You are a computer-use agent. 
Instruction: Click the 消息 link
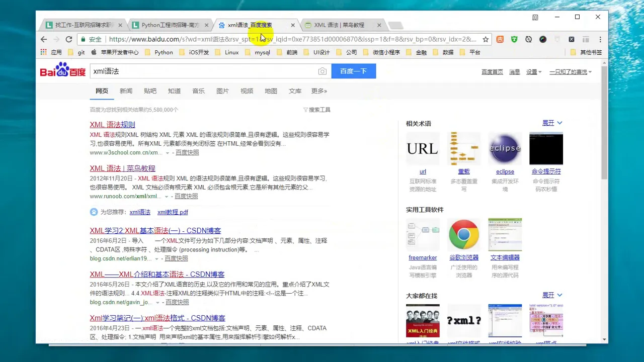coord(514,72)
